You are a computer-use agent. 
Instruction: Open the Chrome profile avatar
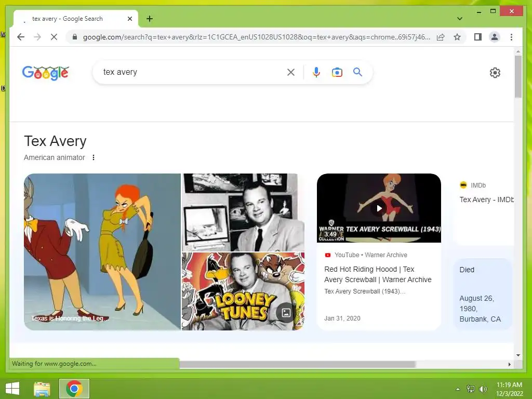pyautogui.click(x=495, y=37)
